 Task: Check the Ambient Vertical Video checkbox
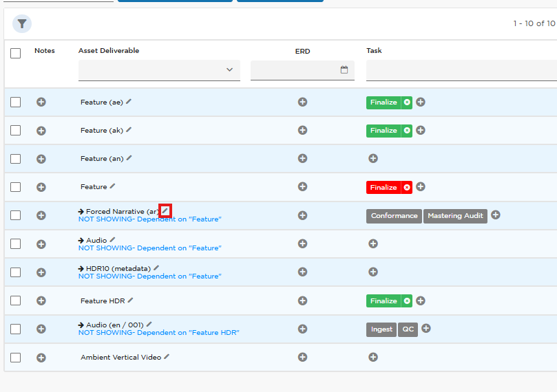pos(15,357)
